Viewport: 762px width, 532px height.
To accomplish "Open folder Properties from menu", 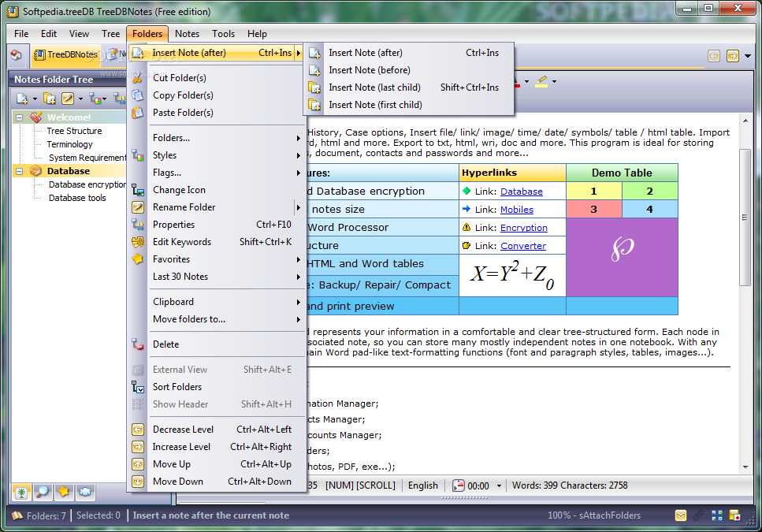I will coord(216,225).
